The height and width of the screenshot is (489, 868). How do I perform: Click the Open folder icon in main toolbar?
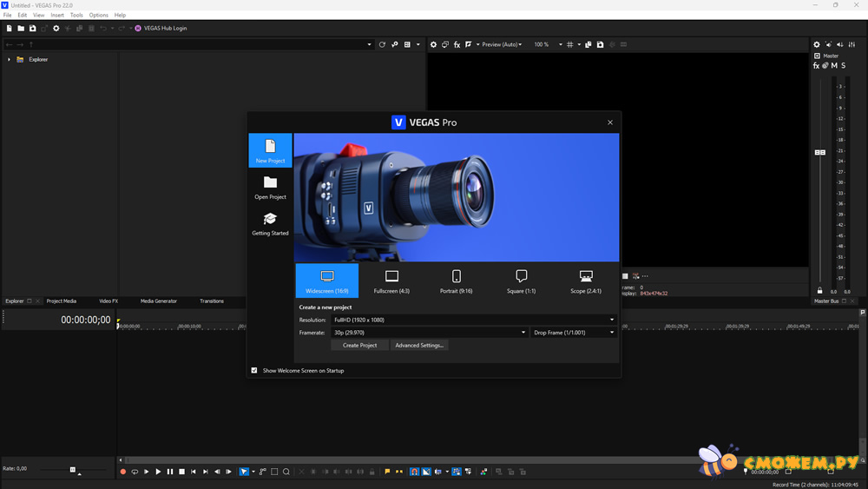[21, 29]
